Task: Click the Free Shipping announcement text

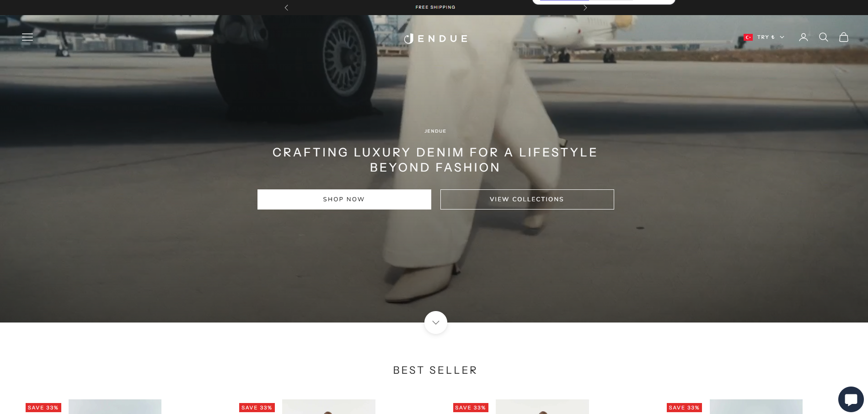Action: tap(435, 7)
